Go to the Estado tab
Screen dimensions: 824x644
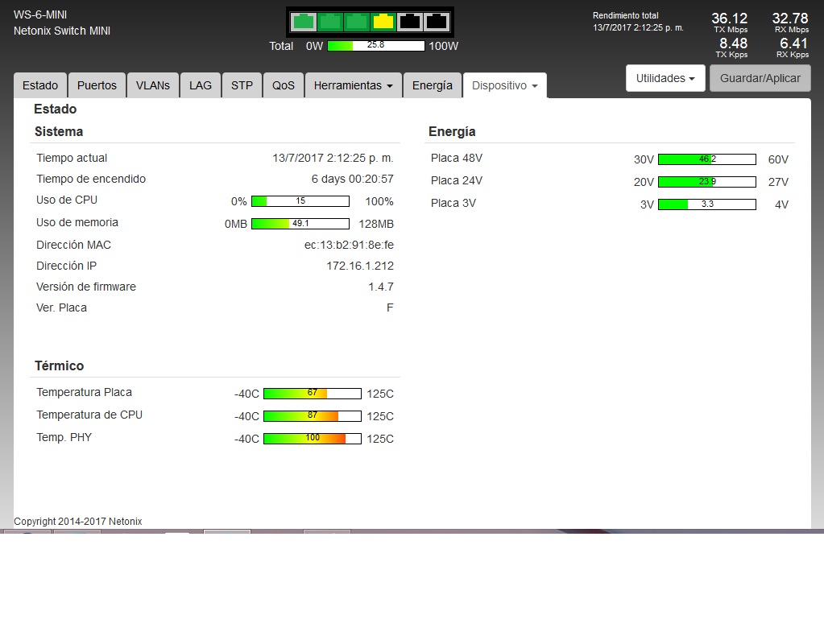pyautogui.click(x=40, y=85)
